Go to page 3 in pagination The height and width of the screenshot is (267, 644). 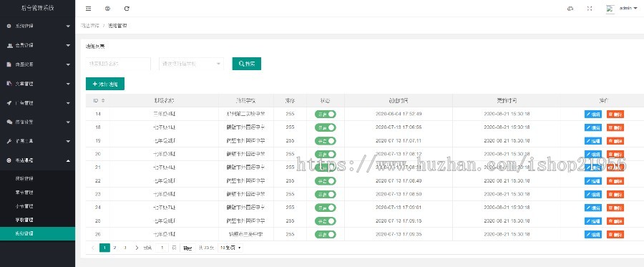point(125,248)
